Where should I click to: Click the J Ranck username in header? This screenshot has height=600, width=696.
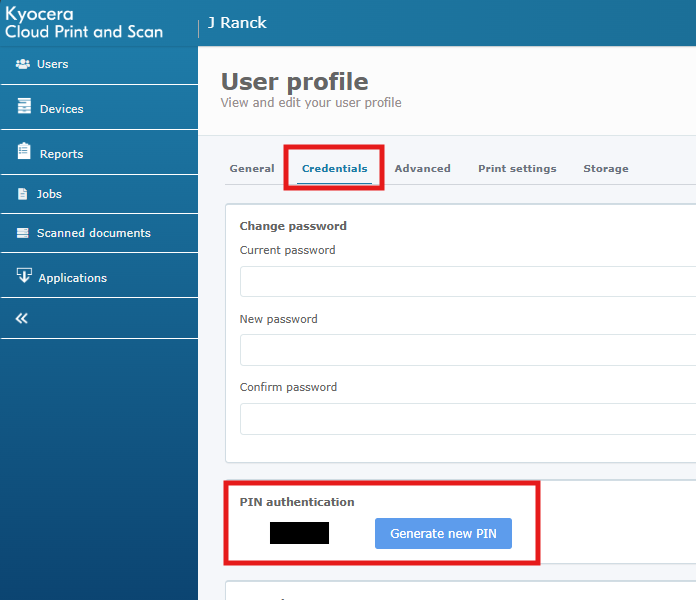237,22
